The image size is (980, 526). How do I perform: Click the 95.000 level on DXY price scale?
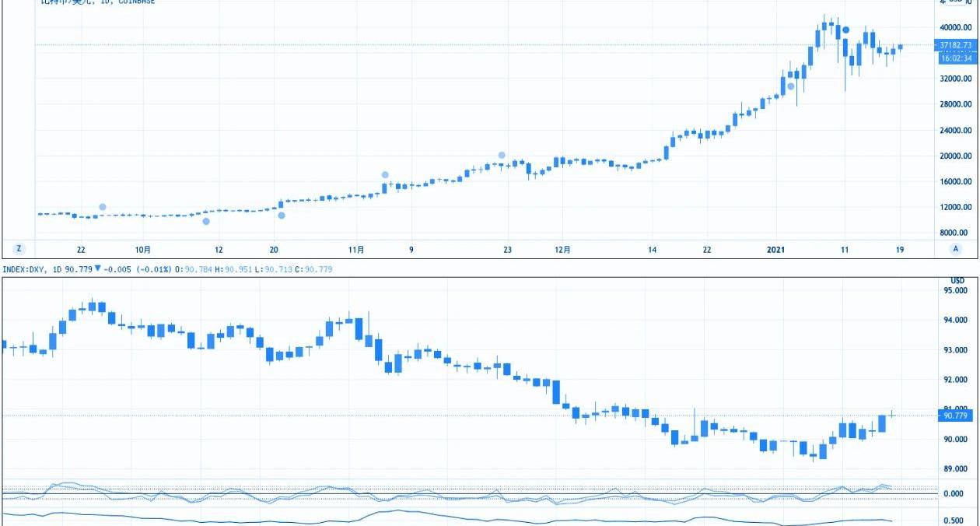coord(956,291)
